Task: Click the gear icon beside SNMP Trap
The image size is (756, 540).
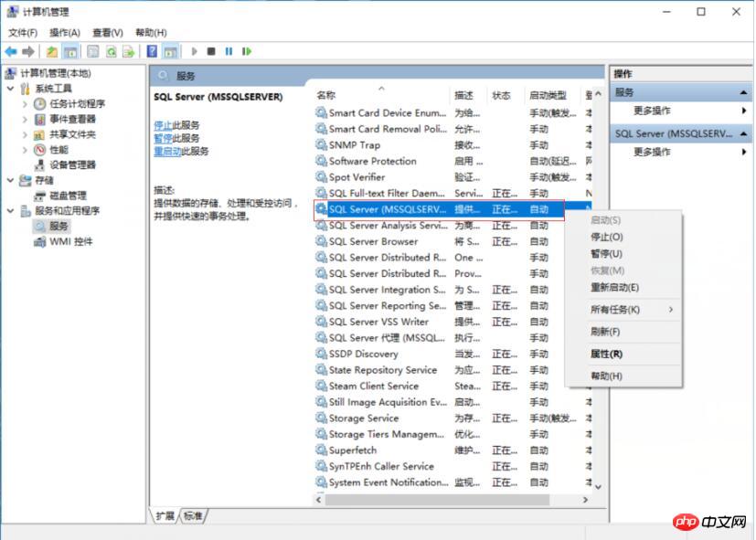Action: tap(321, 144)
